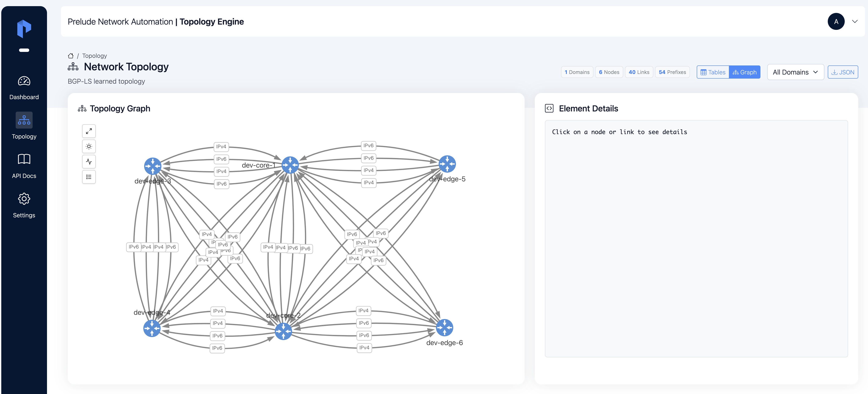Click the activity pulse graph control icon

click(89, 161)
